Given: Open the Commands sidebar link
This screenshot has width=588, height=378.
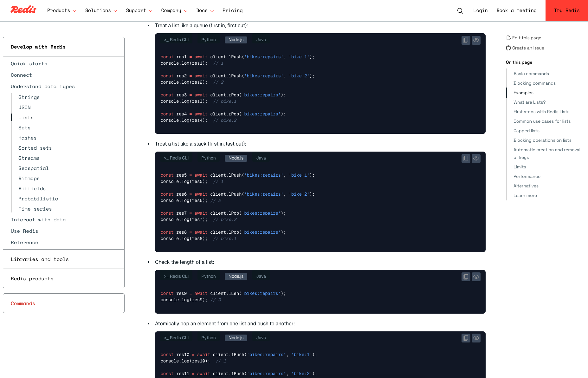Looking at the screenshot, I should pyautogui.click(x=23, y=303).
